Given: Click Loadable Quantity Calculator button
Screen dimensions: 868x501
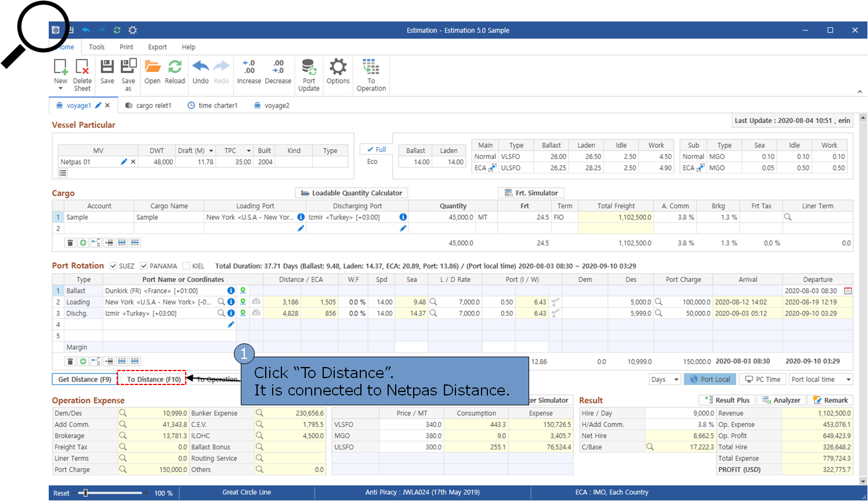Looking at the screenshot, I should (x=351, y=193).
